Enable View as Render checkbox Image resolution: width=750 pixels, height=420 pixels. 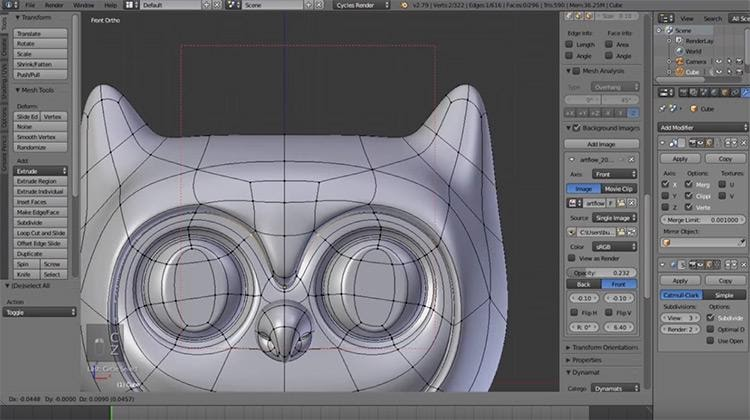click(x=571, y=258)
